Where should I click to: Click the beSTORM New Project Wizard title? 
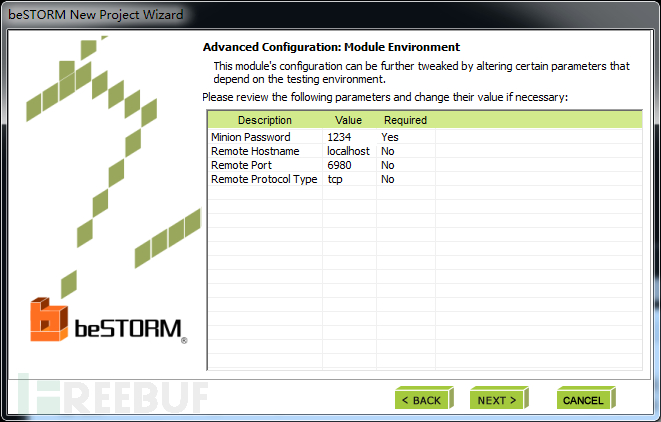pos(96,15)
